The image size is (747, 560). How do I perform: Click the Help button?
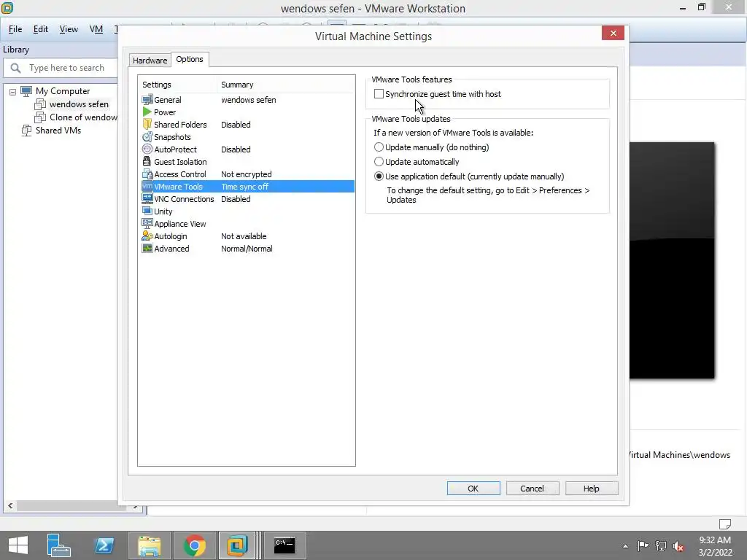(x=592, y=488)
